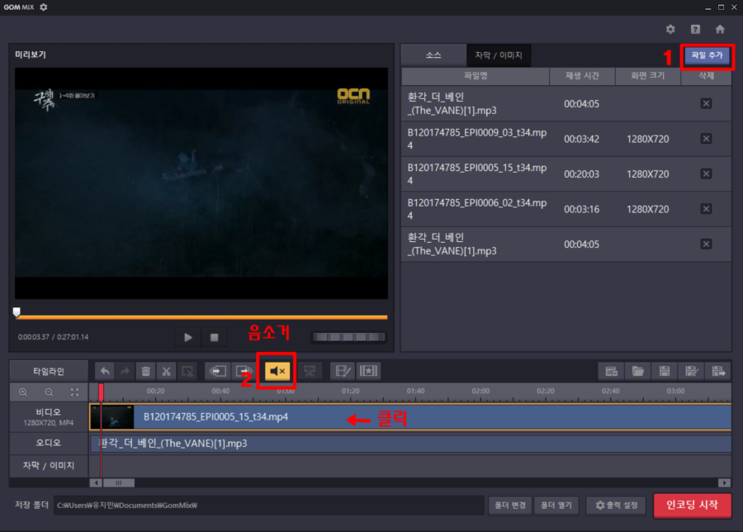
Task: Click the 00:20:03 duration cell
Action: click(x=581, y=174)
